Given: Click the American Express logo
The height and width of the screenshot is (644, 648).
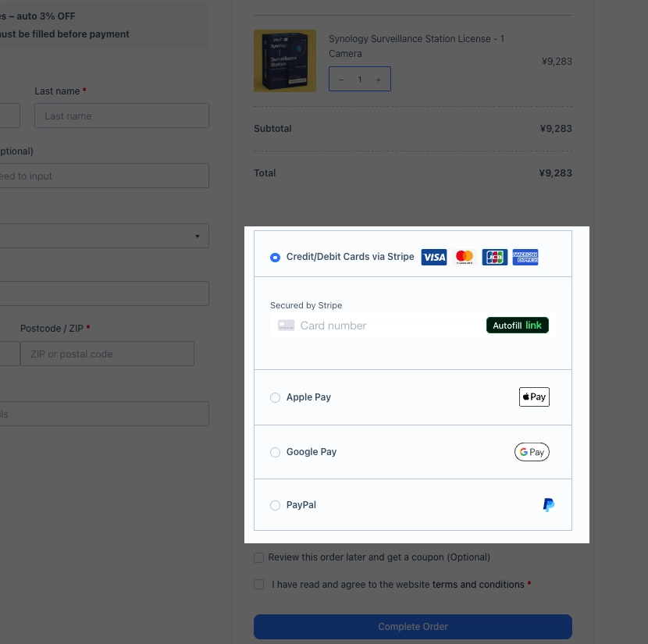Looking at the screenshot, I should 525,257.
